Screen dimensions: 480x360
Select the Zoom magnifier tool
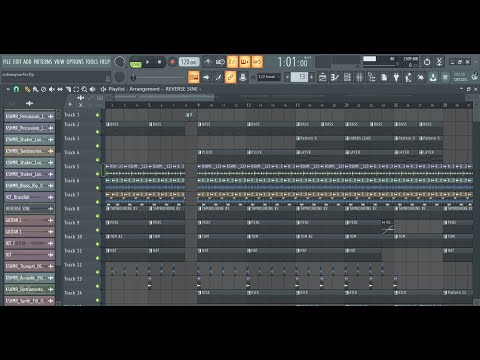(84, 89)
